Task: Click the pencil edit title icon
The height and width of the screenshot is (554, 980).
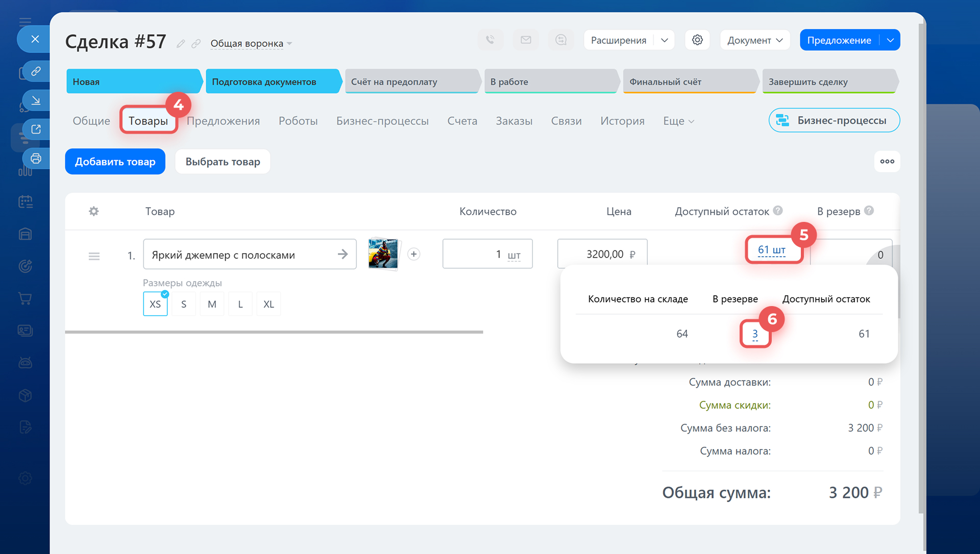Action: pyautogui.click(x=181, y=44)
